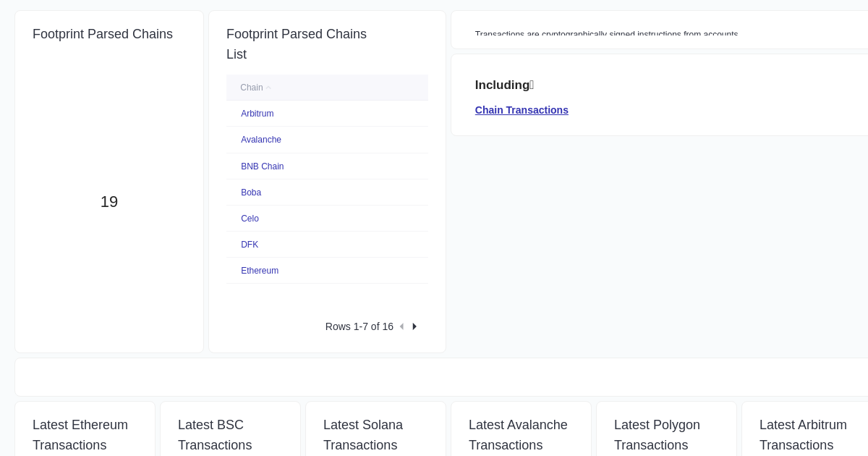Open the Chain Transactions link
The image size is (868, 456).
pos(522,110)
